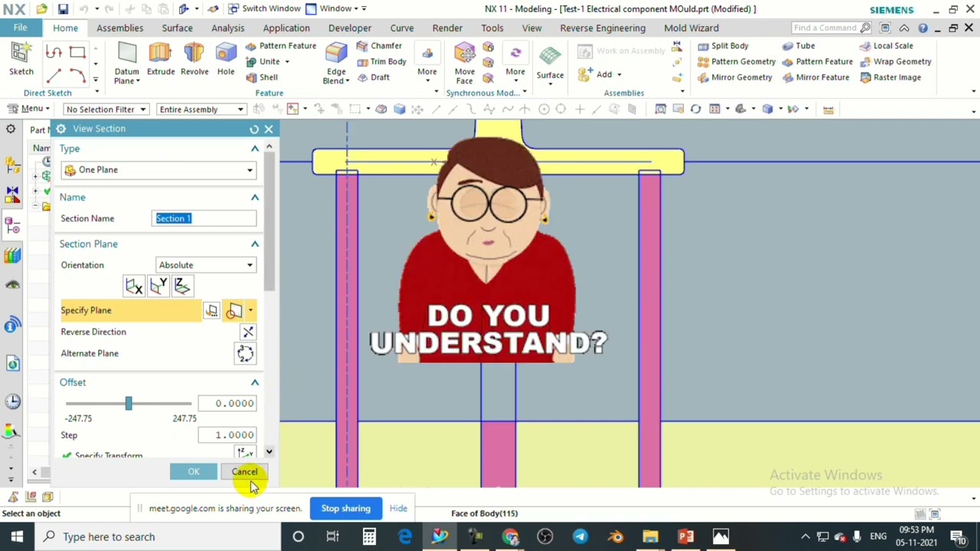Click OK in View Section dialog

click(x=194, y=472)
